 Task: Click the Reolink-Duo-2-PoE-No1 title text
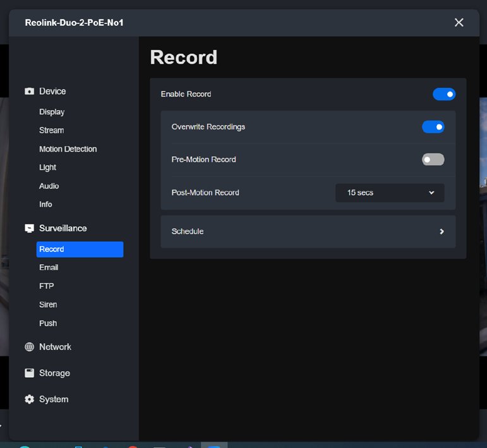pyautogui.click(x=75, y=23)
